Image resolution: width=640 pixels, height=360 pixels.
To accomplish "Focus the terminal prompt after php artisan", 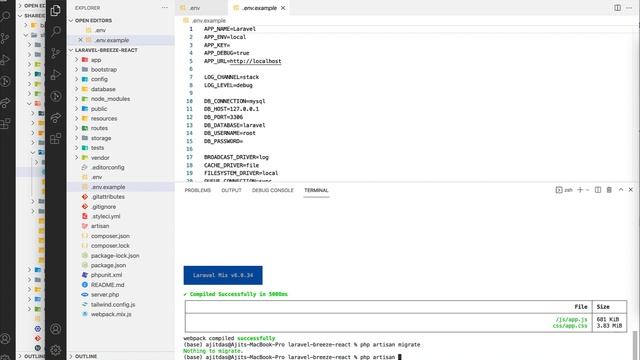I will coord(400,357).
